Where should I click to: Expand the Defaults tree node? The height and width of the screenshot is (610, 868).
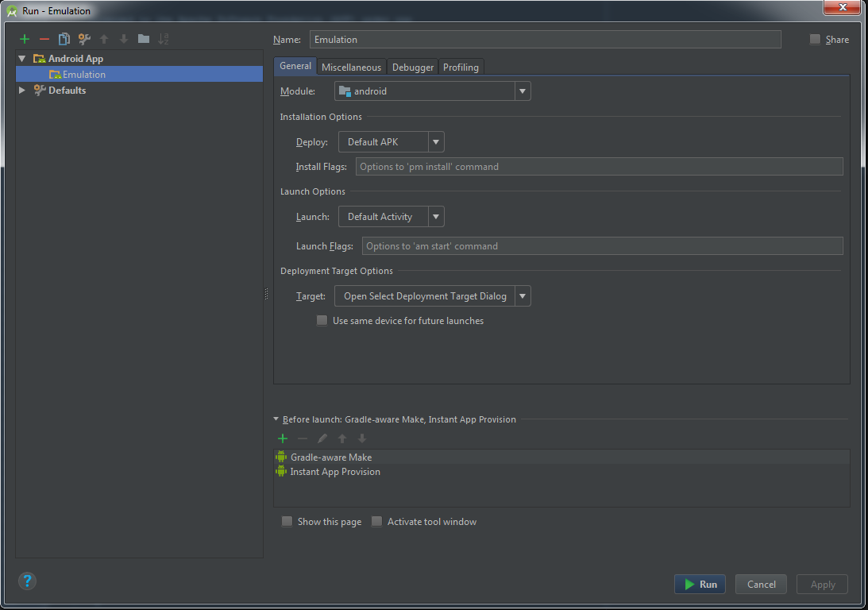click(x=22, y=91)
